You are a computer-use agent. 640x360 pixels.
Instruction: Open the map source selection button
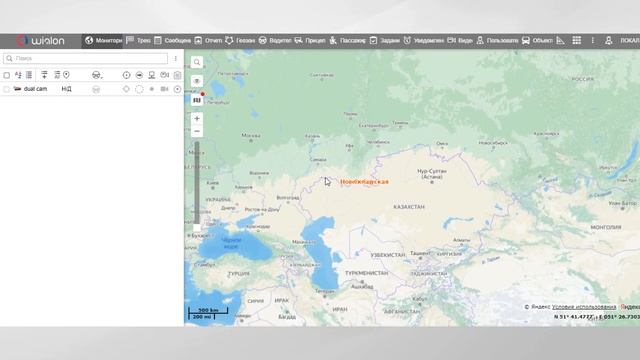(197, 100)
